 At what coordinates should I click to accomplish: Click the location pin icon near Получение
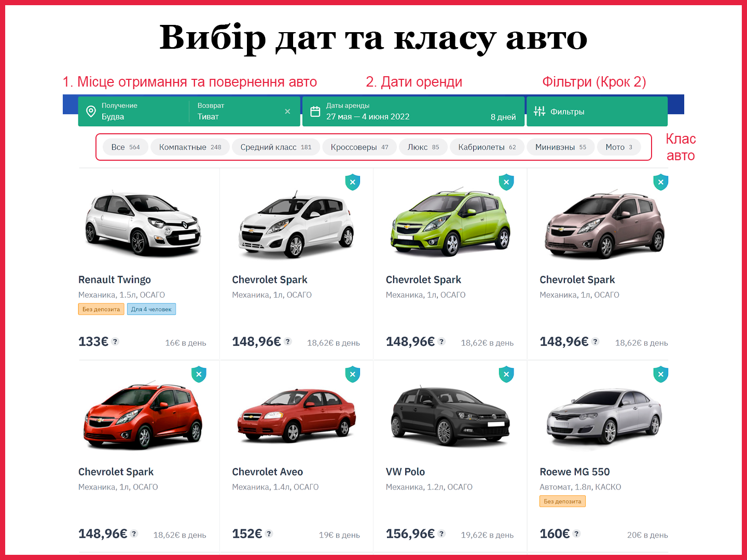(x=91, y=111)
